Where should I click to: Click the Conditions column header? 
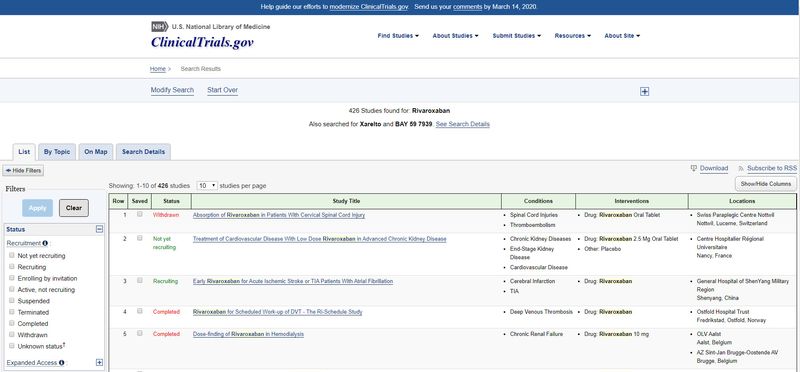coord(538,201)
